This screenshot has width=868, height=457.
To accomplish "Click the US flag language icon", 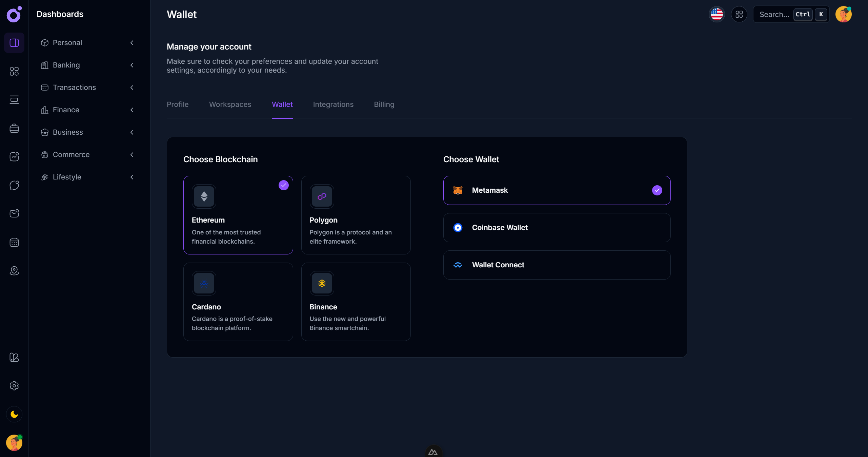I will (716, 14).
